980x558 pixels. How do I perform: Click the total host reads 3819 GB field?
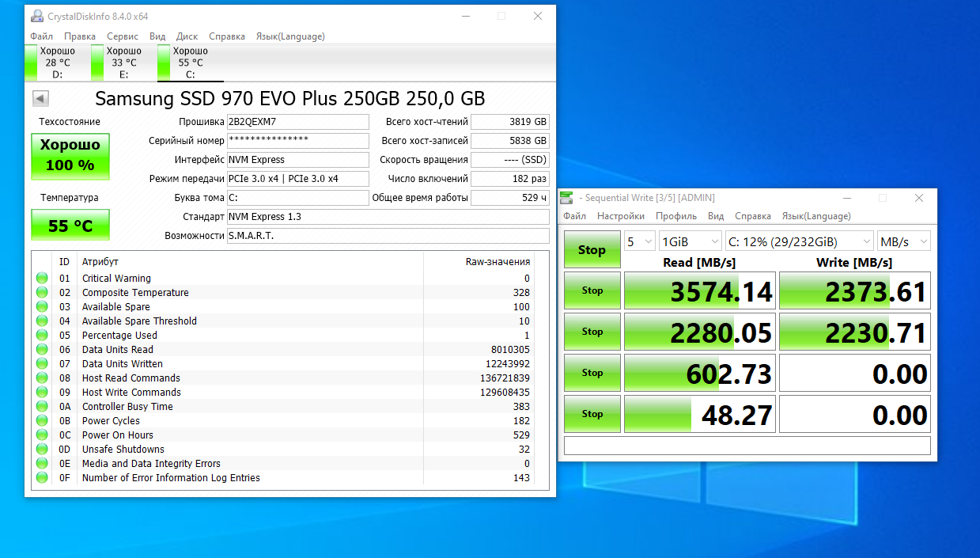tap(510, 122)
